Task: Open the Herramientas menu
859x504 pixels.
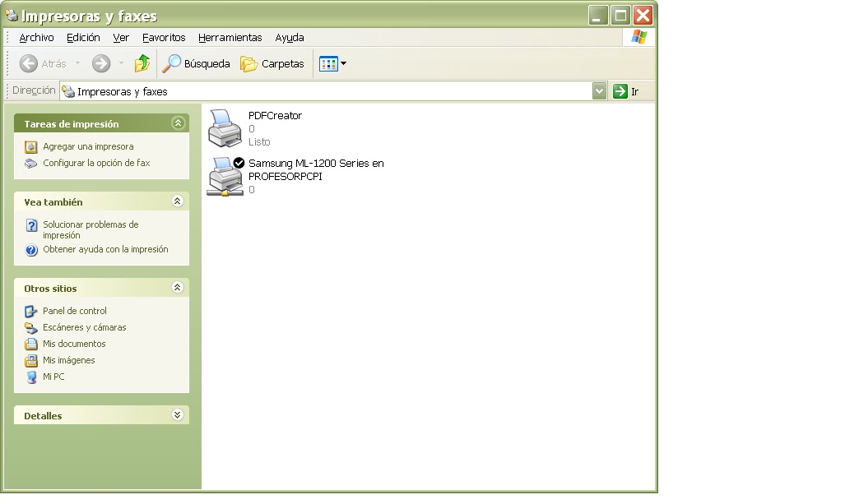Action: pyautogui.click(x=230, y=37)
